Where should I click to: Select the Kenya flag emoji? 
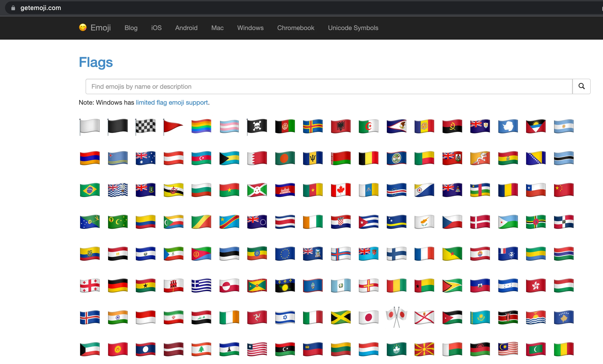508,317
